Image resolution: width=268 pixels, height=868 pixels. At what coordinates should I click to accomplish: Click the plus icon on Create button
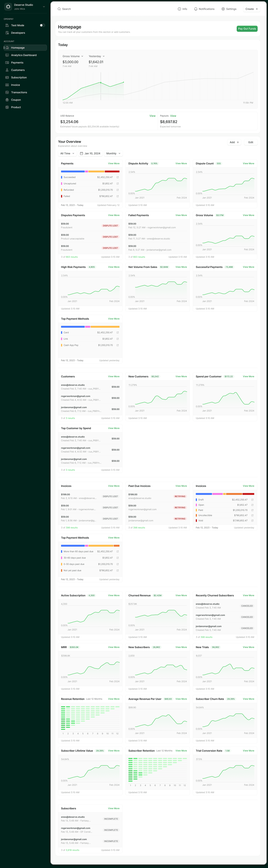[x=256, y=9]
